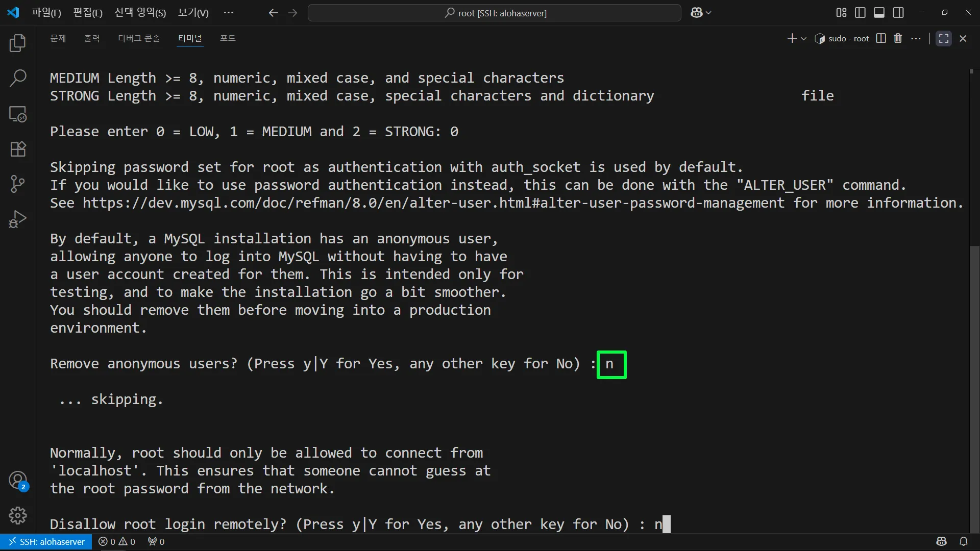The width and height of the screenshot is (980, 551).
Task: Toggle bottom panel layout button
Action: click(x=879, y=13)
